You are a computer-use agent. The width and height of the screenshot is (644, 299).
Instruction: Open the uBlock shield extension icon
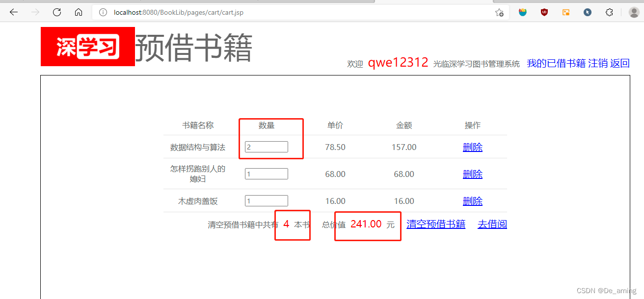[544, 12]
